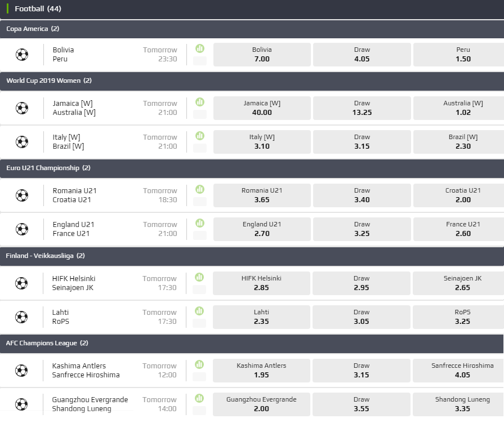Click soccer ball icon next to Kashima Antlers
Viewport: 504px width, 423px height.
(x=21, y=371)
